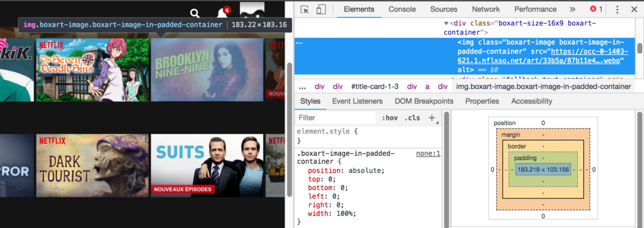The image size is (644, 228).
Task: Click the DOM tree vertical scrollbar
Action: pos(639,48)
